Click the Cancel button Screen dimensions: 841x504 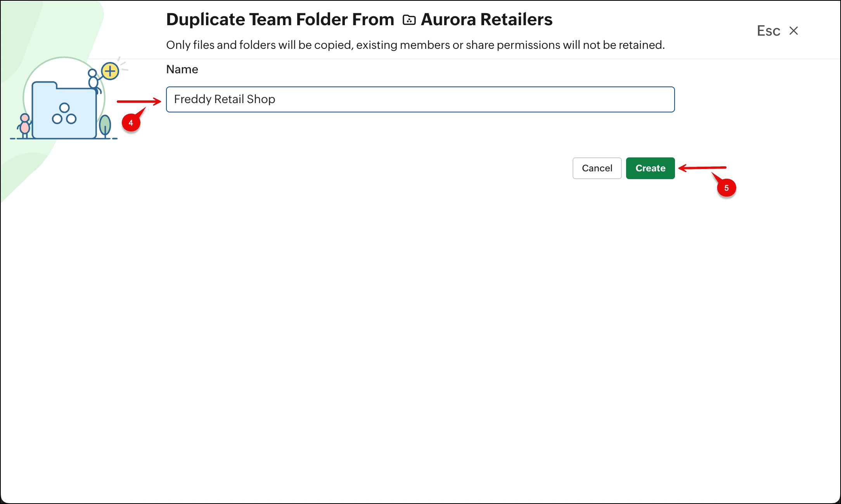(x=597, y=168)
